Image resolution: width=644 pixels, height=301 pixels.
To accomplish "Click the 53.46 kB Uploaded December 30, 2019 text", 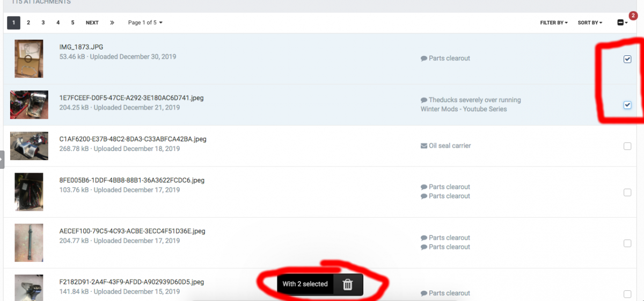I will coord(118,56).
